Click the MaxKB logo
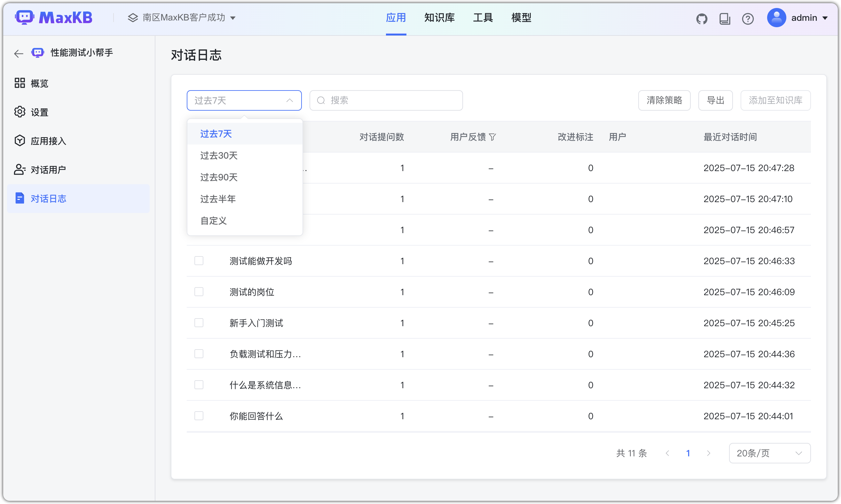This screenshot has width=841, height=504. tap(54, 17)
